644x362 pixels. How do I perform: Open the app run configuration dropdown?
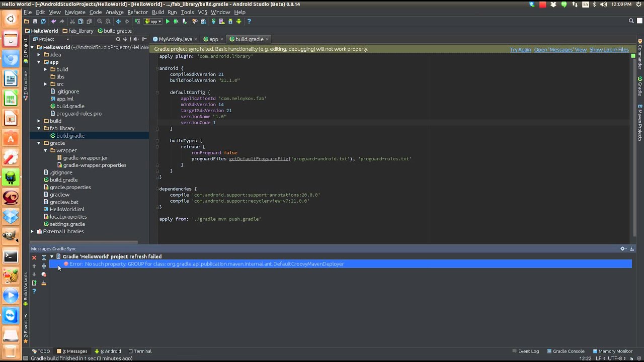tap(152, 21)
